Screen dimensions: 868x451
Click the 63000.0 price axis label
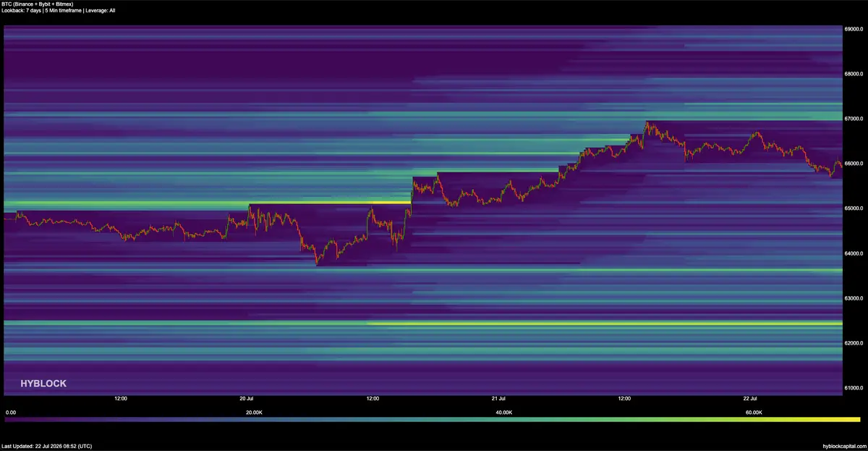854,298
